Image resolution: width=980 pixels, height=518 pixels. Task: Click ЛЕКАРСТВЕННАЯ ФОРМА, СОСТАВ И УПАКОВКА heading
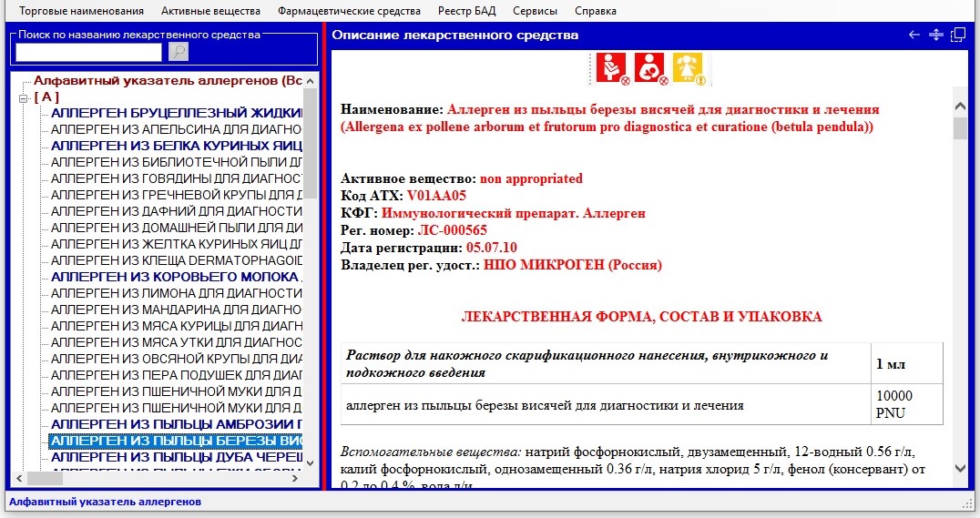pos(641,317)
